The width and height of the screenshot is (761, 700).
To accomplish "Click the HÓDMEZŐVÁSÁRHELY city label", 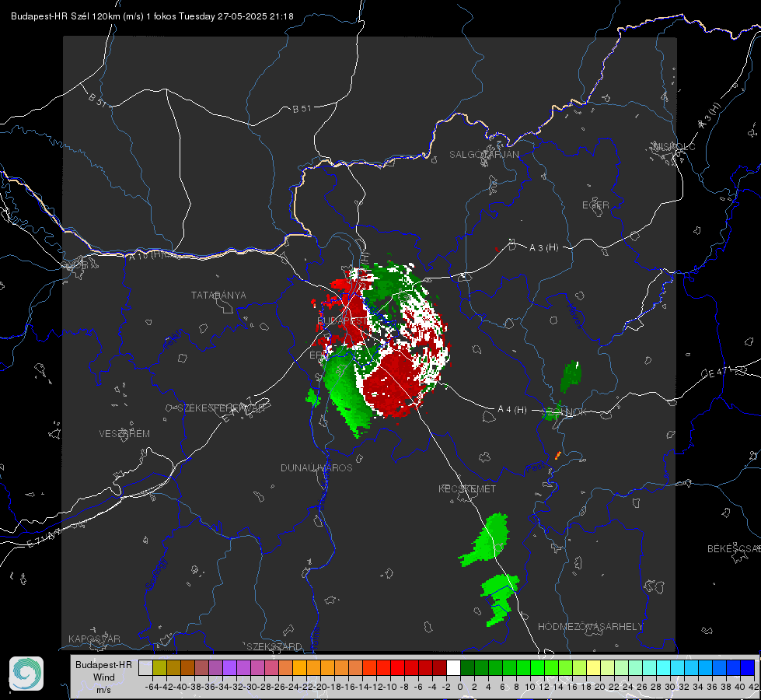I will point(590,627).
